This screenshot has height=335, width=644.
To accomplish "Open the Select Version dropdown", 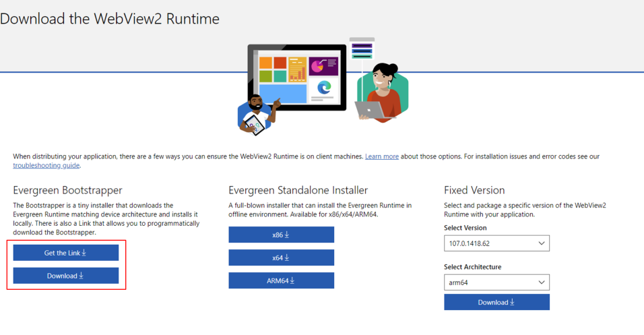I will click(496, 243).
